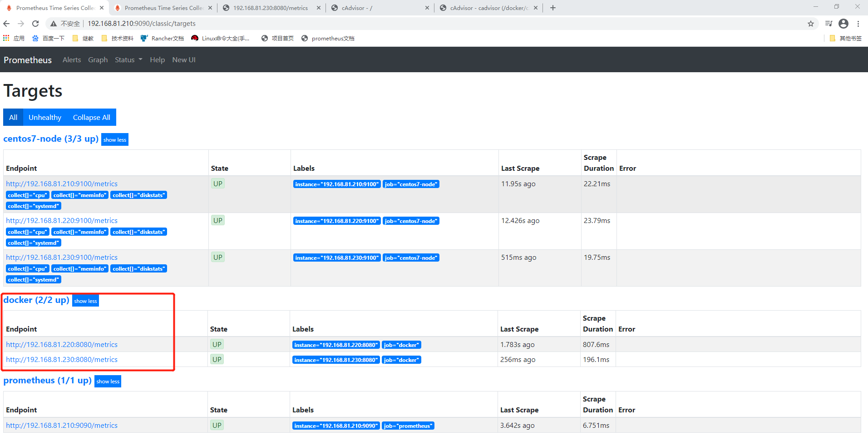
Task: Collapse the docker group via show less
Action: (85, 301)
